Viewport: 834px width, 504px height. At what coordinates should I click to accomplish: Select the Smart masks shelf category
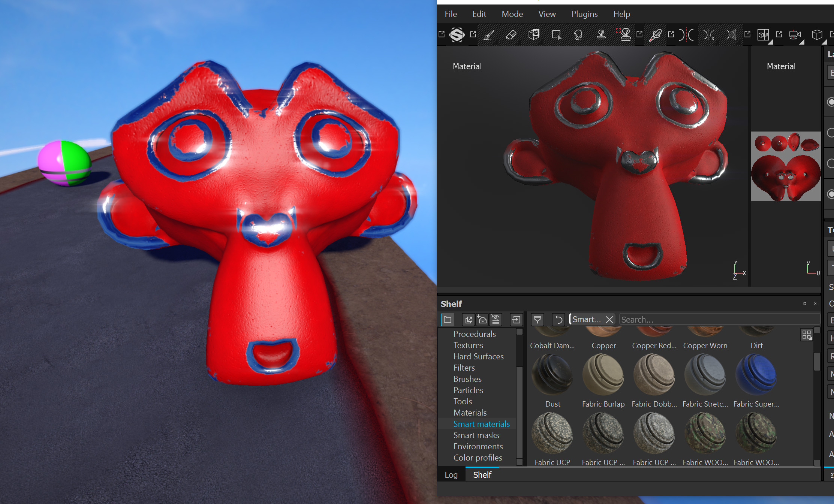coord(476,435)
